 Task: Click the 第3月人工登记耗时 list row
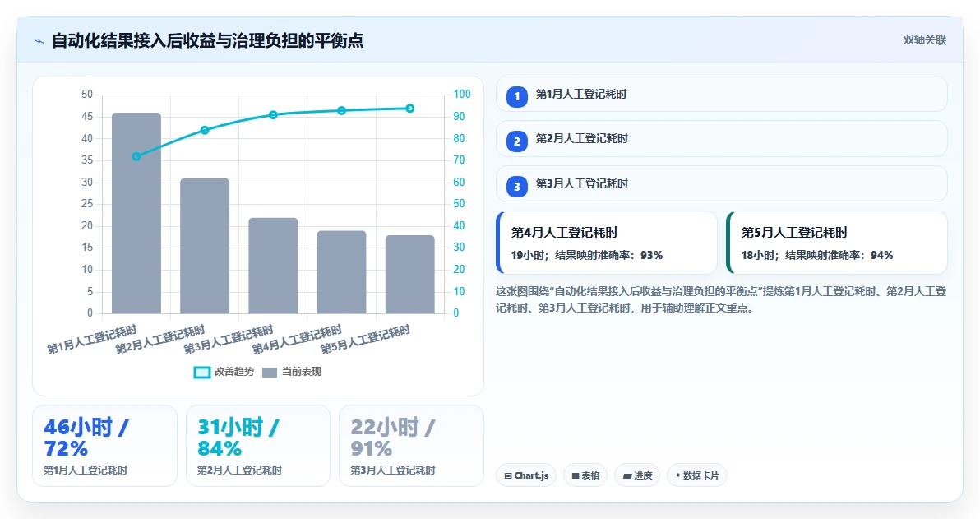tap(722, 184)
